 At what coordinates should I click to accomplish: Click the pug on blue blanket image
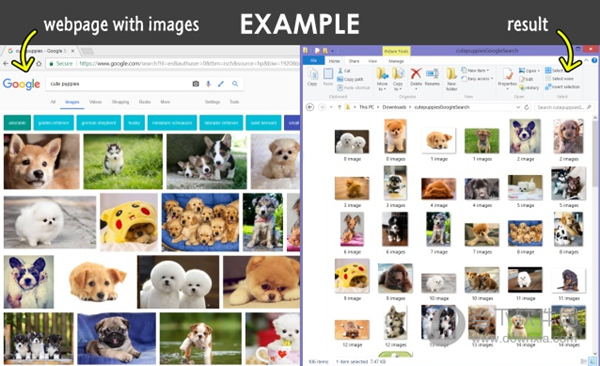pyautogui.click(x=117, y=338)
